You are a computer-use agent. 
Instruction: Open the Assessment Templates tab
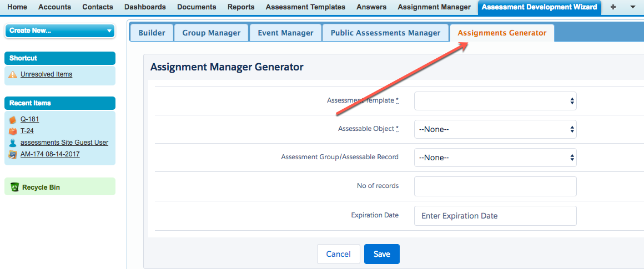pos(305,7)
